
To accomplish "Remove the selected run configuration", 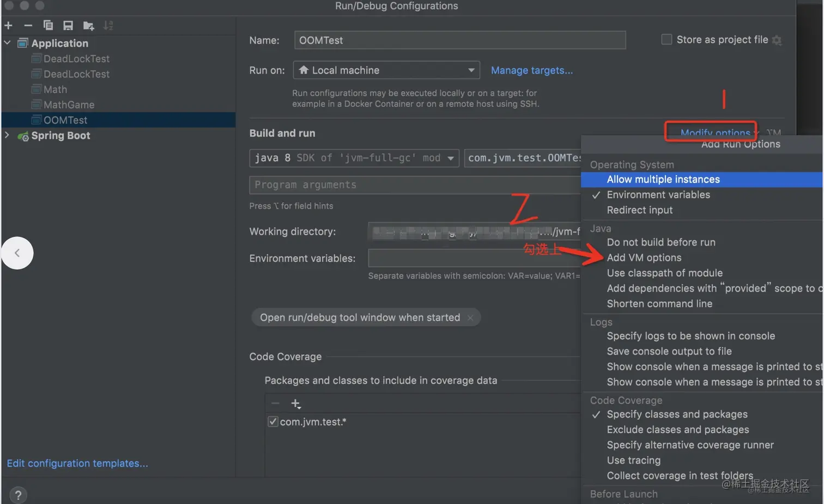I will coord(28,25).
